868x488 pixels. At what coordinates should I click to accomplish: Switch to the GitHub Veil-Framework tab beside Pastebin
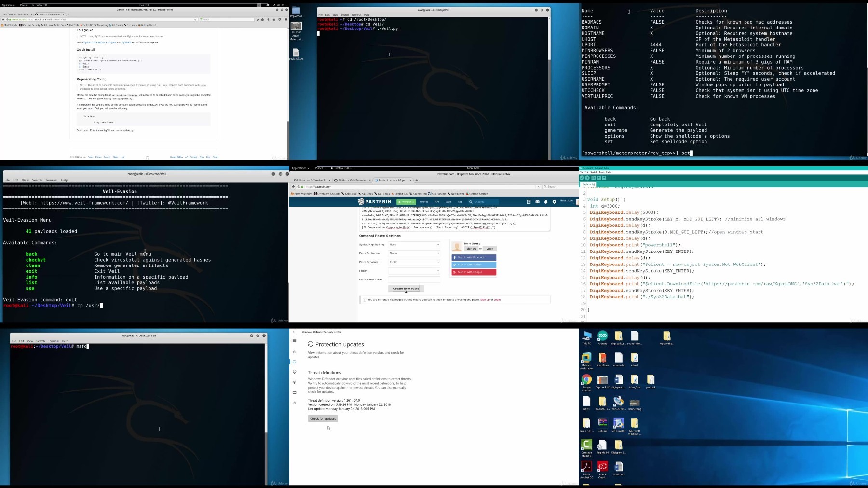tap(353, 180)
